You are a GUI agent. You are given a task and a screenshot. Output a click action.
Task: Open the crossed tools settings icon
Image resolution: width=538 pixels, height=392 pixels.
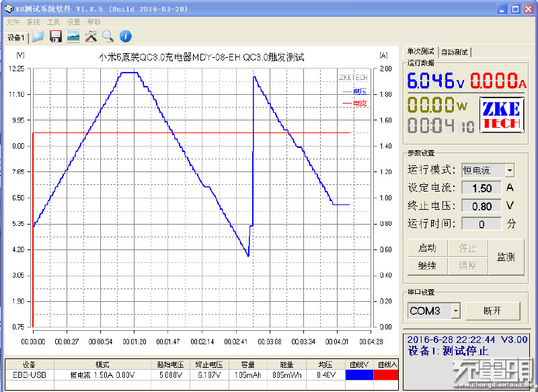point(91,36)
